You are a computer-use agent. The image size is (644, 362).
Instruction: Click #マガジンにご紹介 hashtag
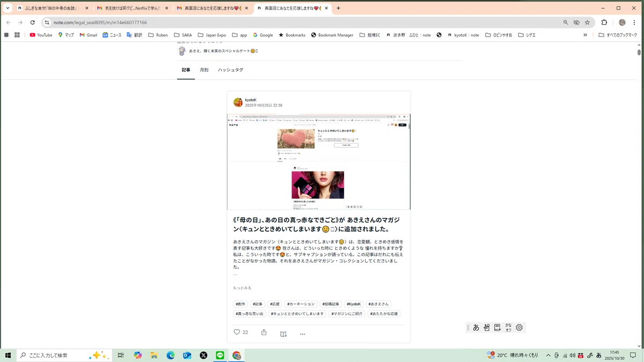347,314
